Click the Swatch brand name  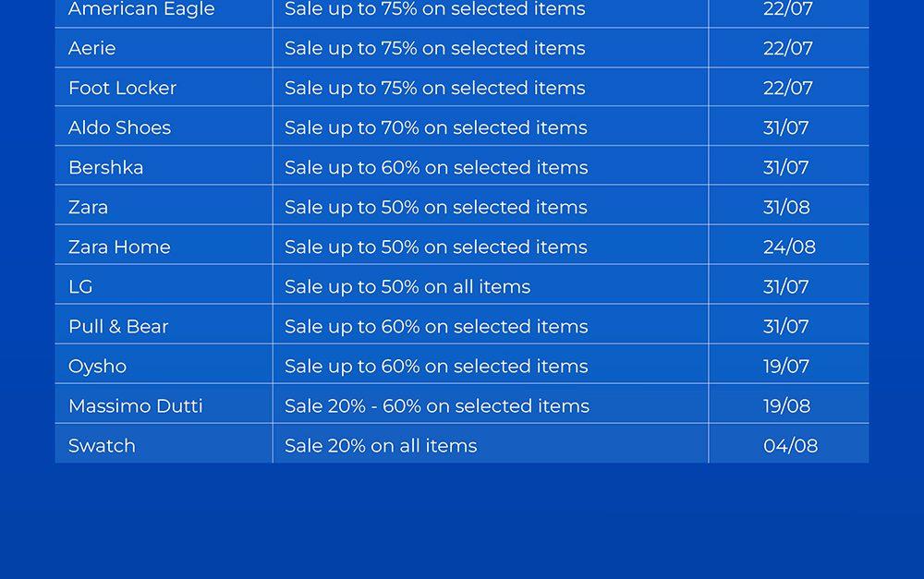pos(102,445)
